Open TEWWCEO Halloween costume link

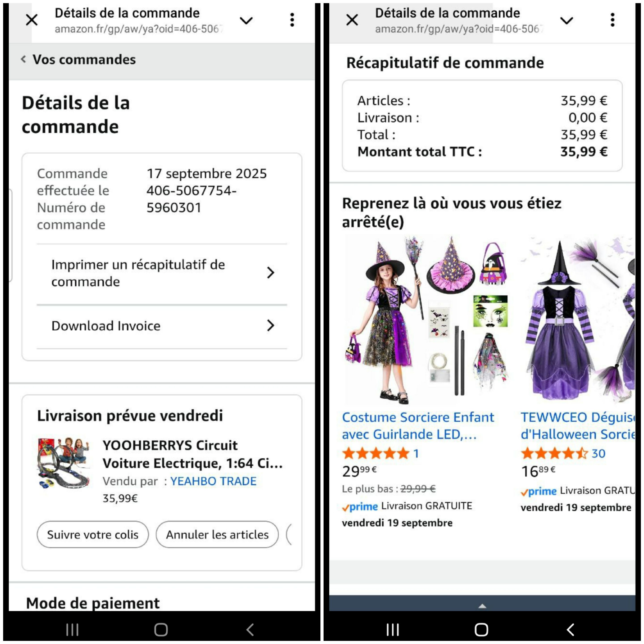click(578, 426)
